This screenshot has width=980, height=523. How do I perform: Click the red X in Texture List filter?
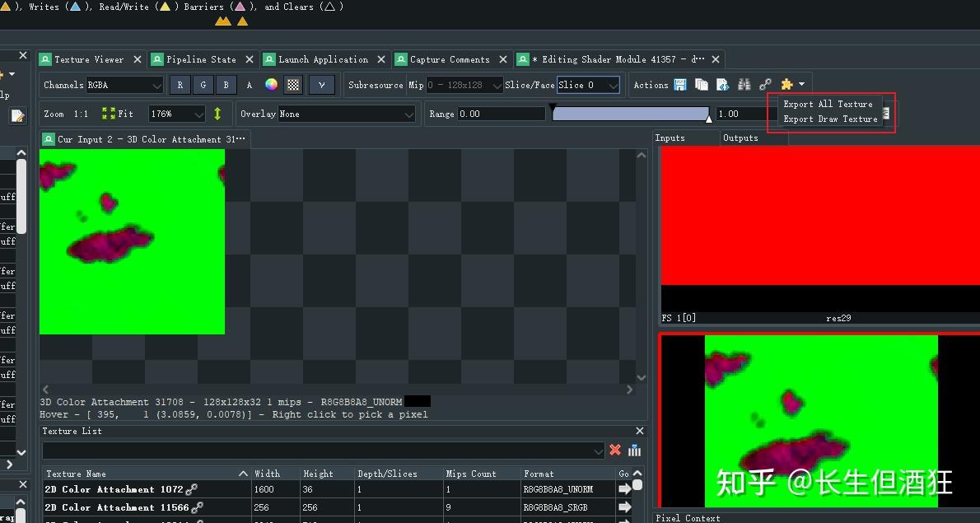[x=614, y=450]
